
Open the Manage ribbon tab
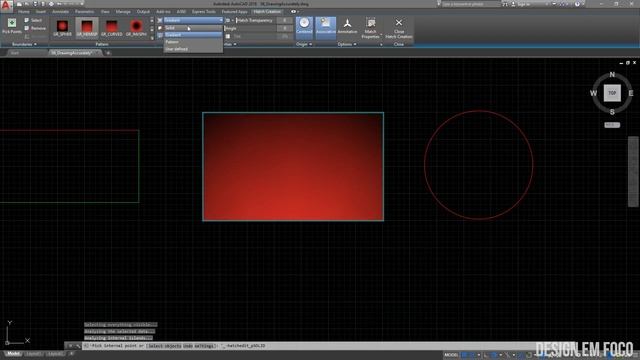coord(123,12)
